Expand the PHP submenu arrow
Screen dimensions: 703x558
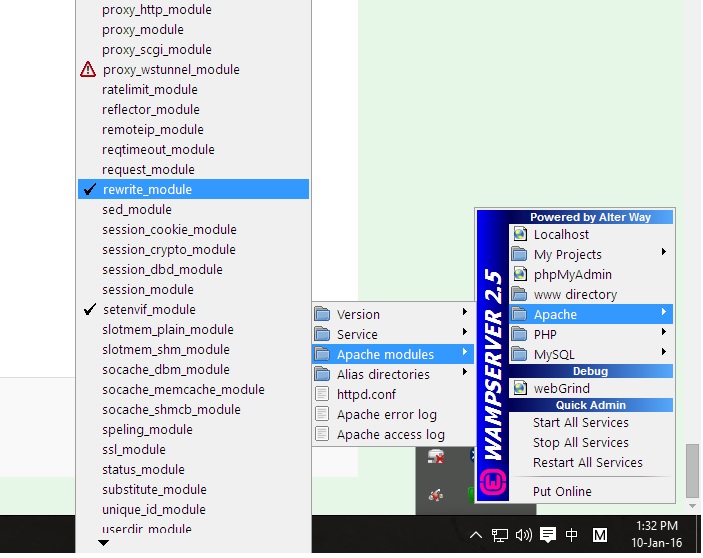(x=664, y=332)
